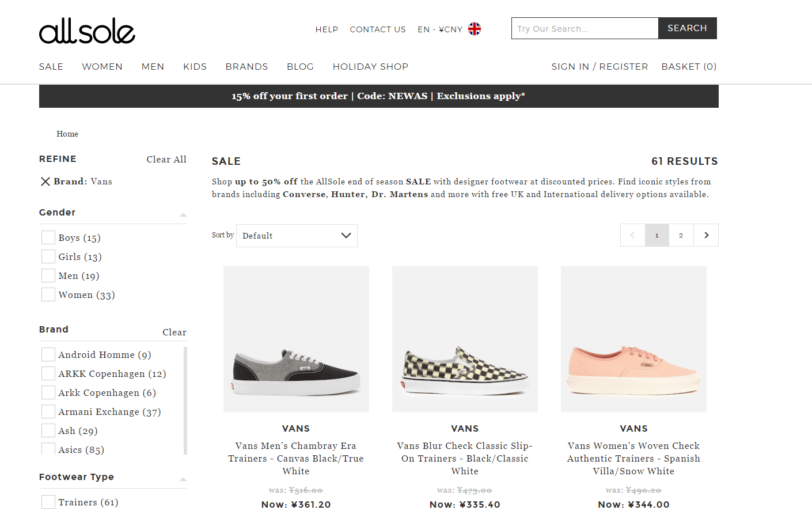Enable the Trainers footwear checkbox
Image resolution: width=812 pixels, height=525 pixels.
click(48, 502)
